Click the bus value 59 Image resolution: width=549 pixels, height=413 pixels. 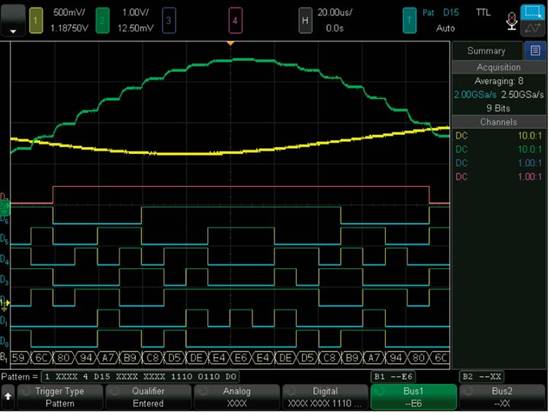click(19, 358)
